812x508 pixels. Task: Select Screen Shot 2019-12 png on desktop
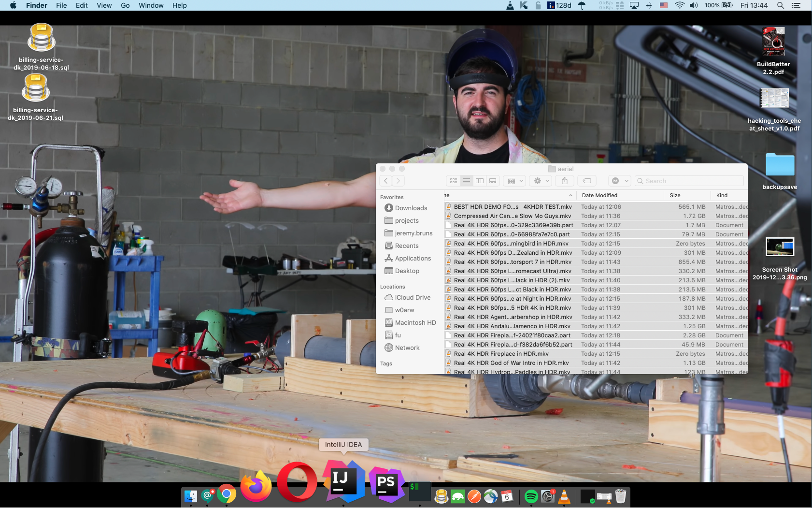coord(780,259)
